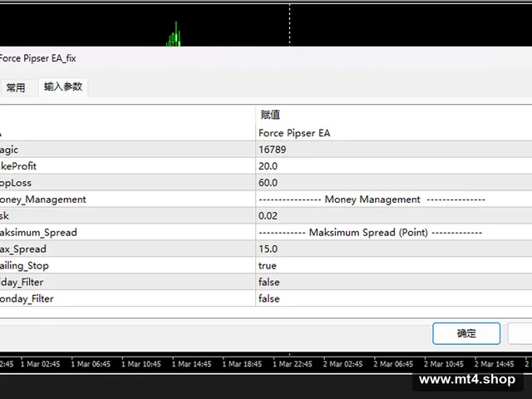Click the green candlestick on the chart
The image size is (532, 399).
[174, 35]
